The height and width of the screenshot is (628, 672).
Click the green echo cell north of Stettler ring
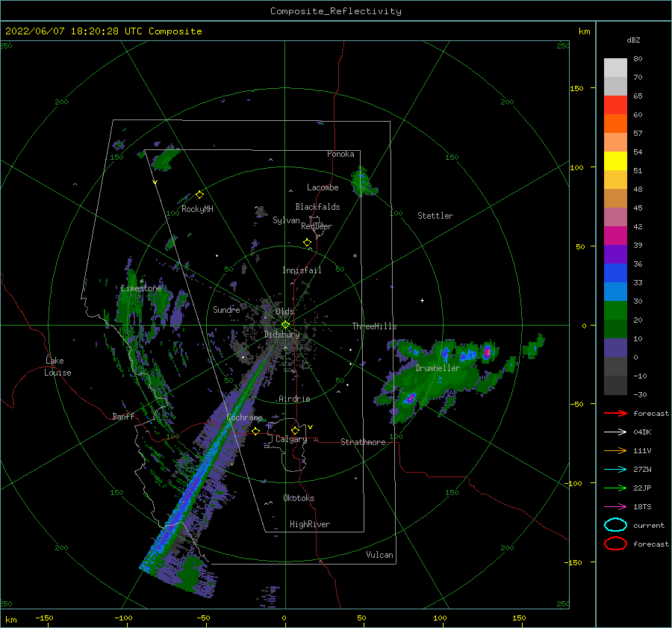(x=362, y=182)
